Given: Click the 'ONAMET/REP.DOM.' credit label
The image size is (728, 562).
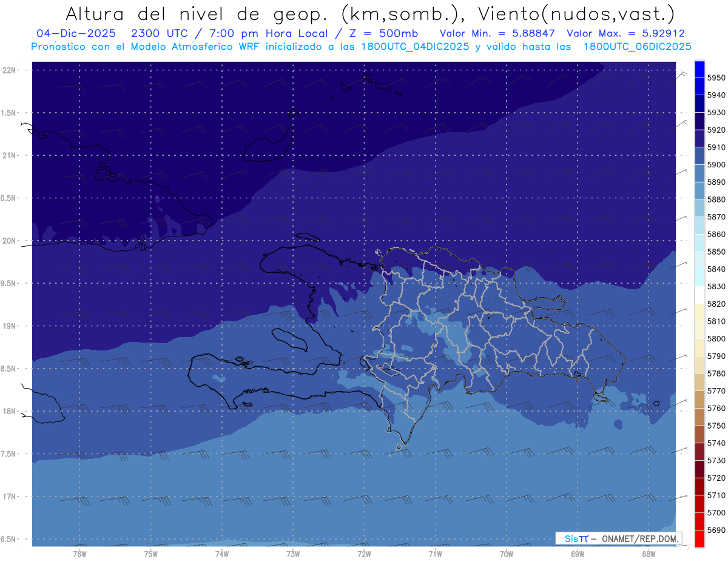Looking at the screenshot, I should tap(640, 538).
